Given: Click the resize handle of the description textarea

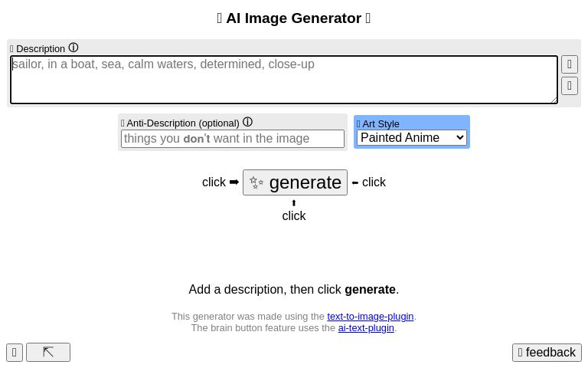Looking at the screenshot, I should pos(554,99).
